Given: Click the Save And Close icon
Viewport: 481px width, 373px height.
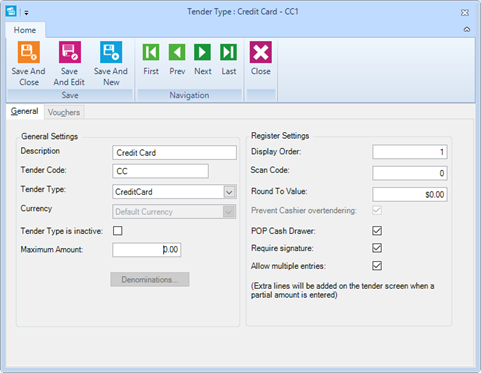Looking at the screenshot, I should tap(29, 52).
